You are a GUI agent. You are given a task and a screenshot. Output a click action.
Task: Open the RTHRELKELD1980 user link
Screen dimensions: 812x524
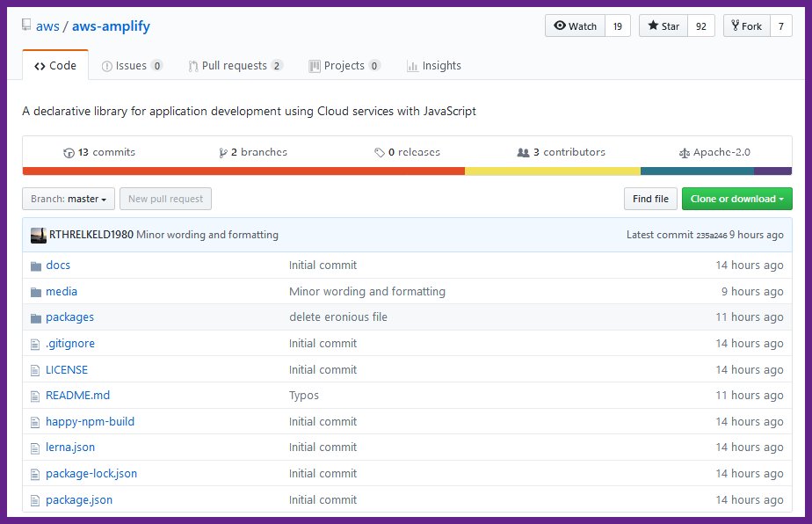tap(91, 235)
